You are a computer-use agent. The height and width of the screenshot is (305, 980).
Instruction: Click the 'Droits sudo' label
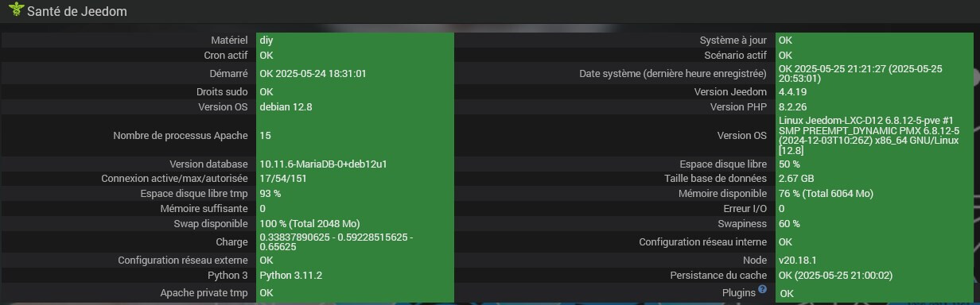223,91
